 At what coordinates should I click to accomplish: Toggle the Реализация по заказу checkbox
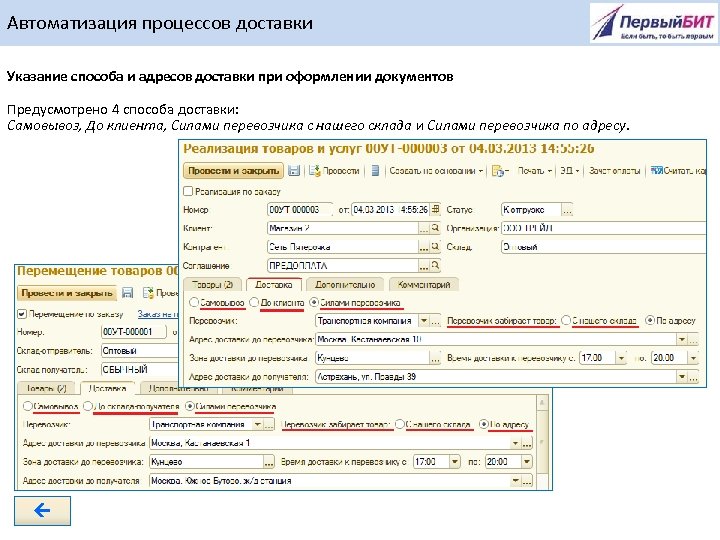coord(188,191)
